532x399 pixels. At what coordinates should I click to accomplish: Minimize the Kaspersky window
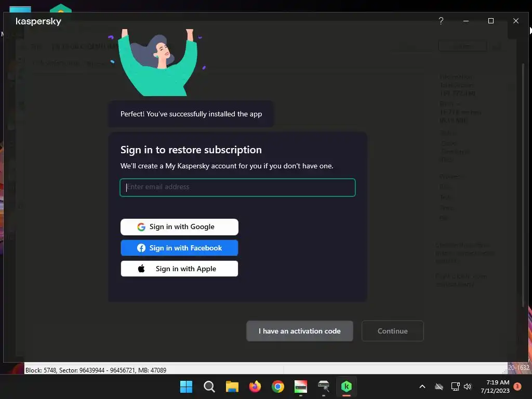click(466, 21)
